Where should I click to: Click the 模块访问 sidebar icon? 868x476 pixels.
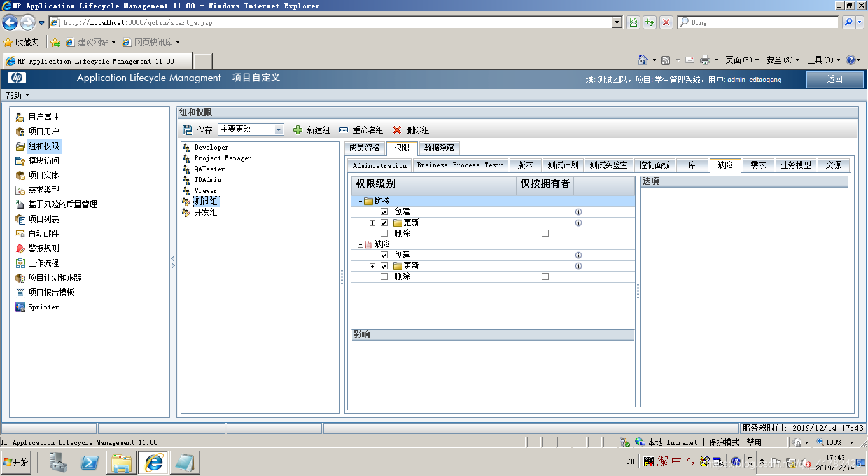pos(20,161)
